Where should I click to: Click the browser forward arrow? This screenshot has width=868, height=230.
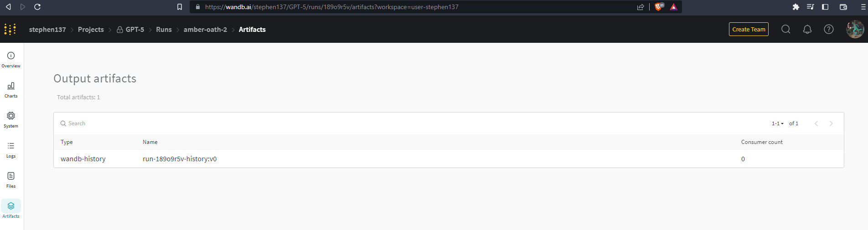click(23, 7)
